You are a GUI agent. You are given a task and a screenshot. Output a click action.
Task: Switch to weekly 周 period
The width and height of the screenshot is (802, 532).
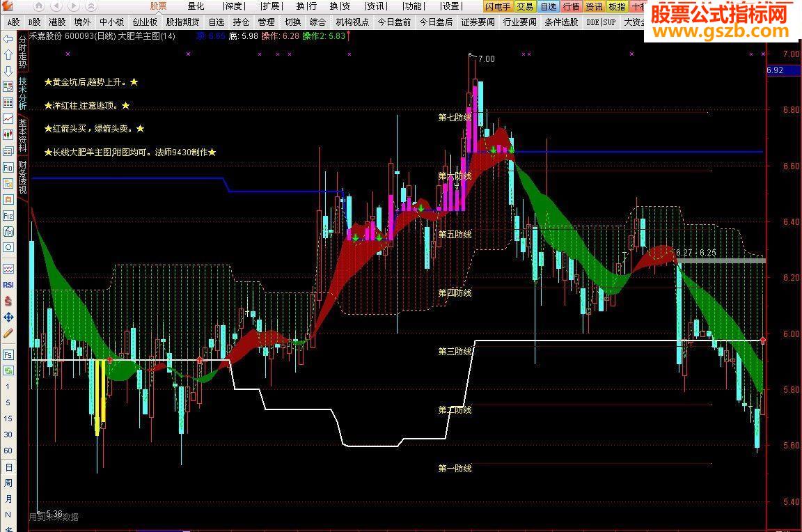(8, 483)
